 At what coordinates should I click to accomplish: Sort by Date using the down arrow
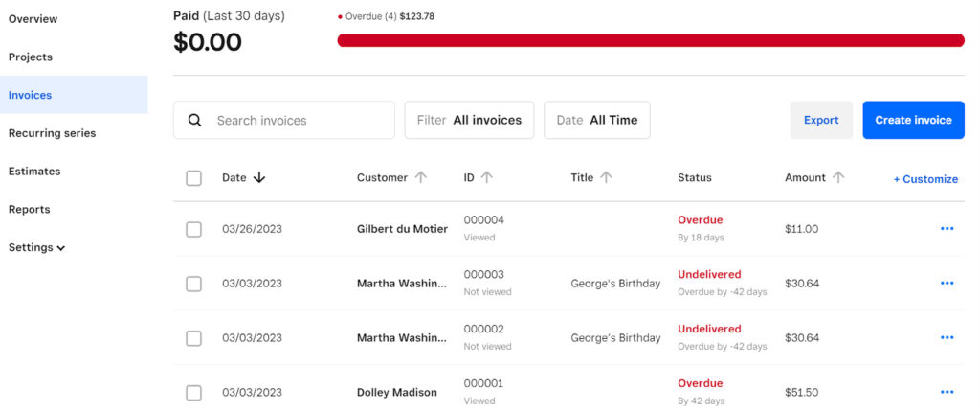pyautogui.click(x=259, y=177)
